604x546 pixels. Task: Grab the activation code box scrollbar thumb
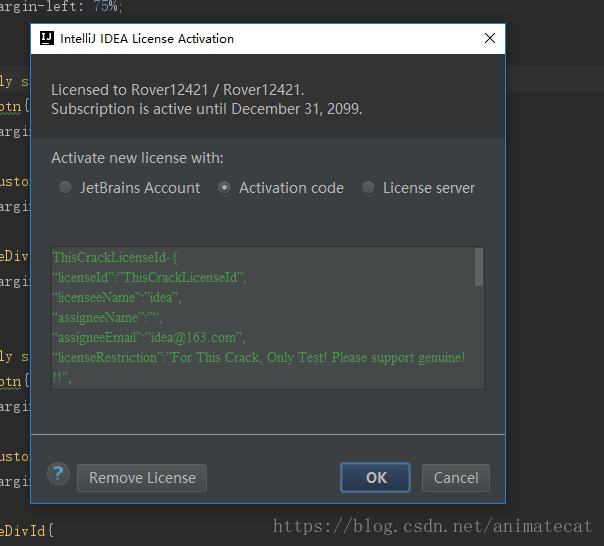(x=479, y=267)
